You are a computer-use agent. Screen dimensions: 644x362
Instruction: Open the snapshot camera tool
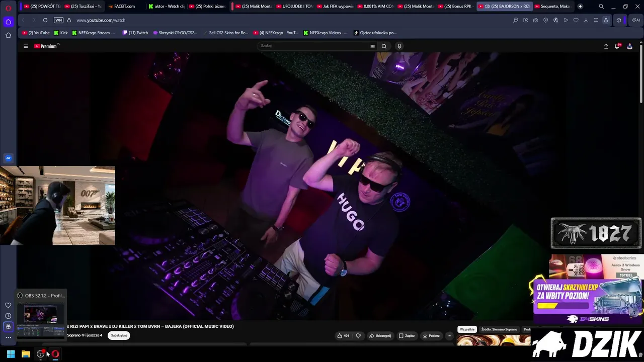[535, 20]
